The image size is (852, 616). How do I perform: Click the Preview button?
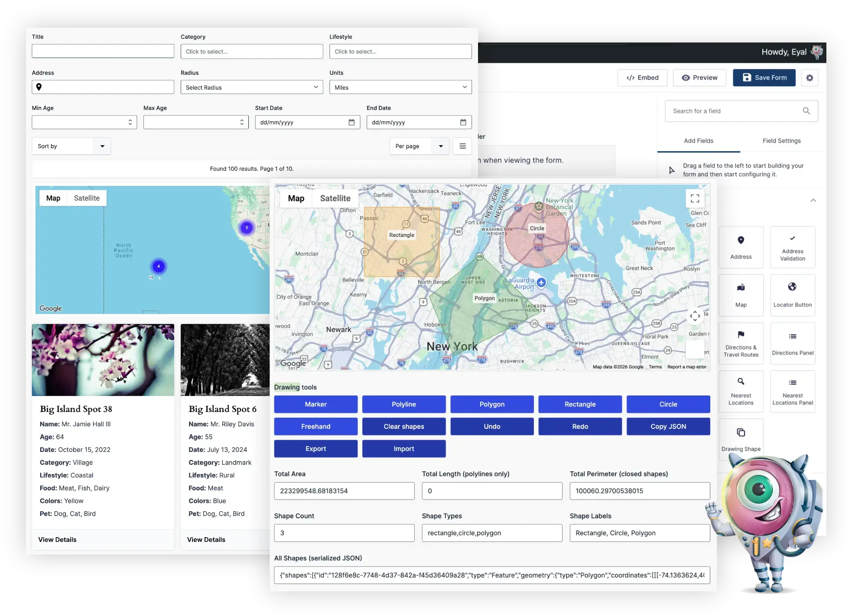(699, 78)
